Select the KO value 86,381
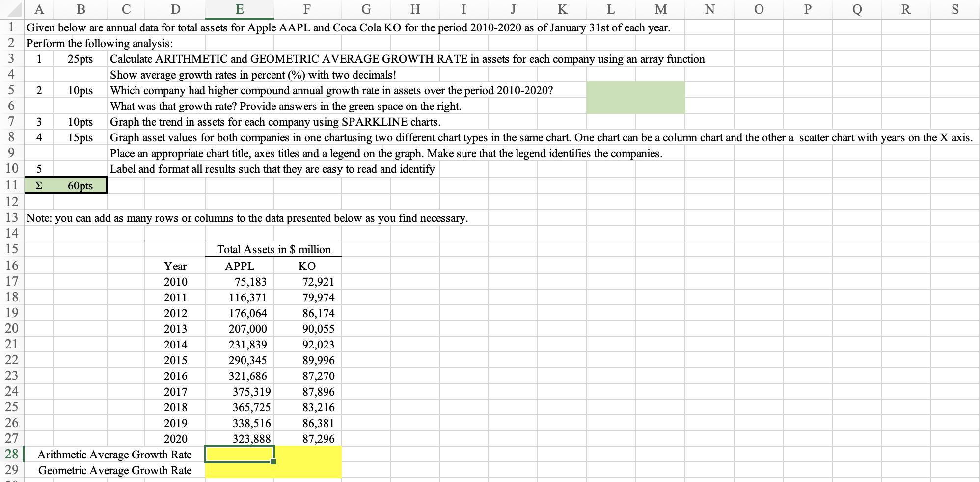The width and height of the screenshot is (980, 482). [307, 423]
